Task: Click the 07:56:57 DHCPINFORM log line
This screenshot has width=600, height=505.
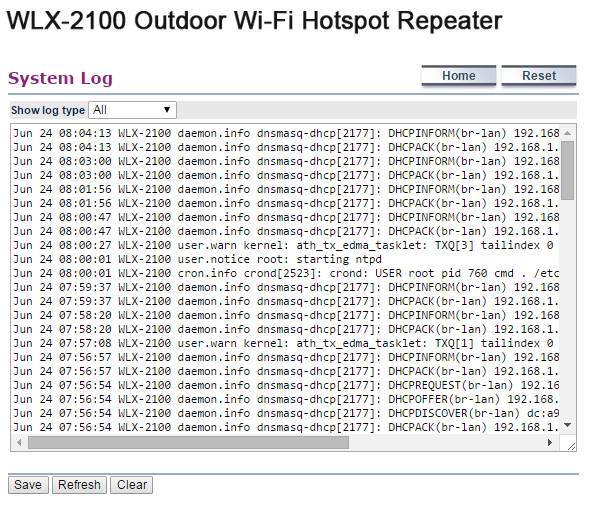Action: click(x=286, y=357)
